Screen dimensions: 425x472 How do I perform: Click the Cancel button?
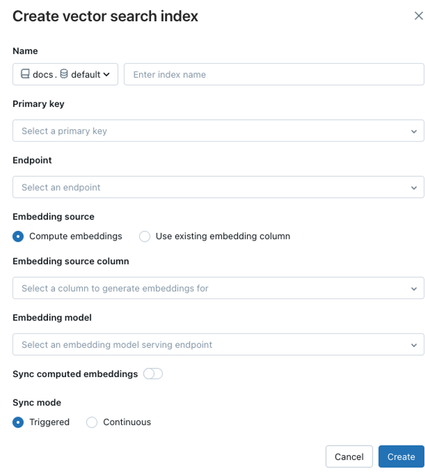pos(349,456)
